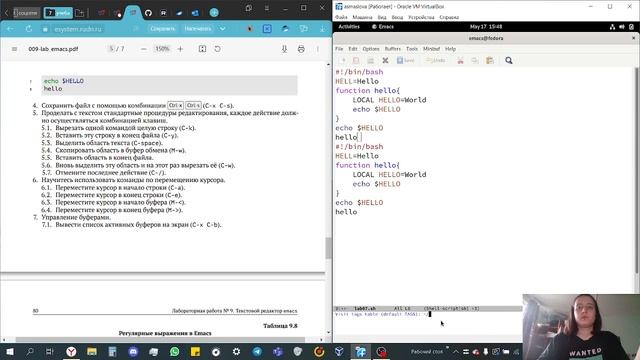Image resolution: width=640 pixels, height=360 pixels.
Task: Click the line 'LOCAL HELLO=World' in the first block
Action: coord(389,100)
